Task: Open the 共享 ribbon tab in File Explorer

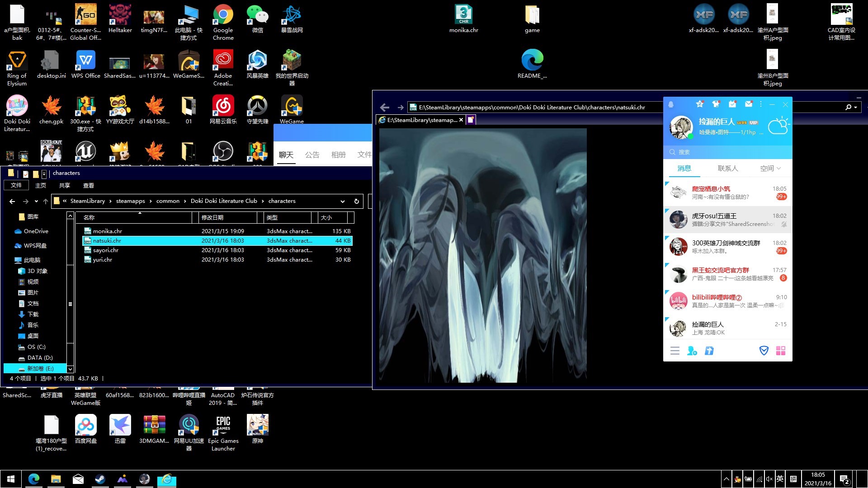Action: pyautogui.click(x=65, y=186)
